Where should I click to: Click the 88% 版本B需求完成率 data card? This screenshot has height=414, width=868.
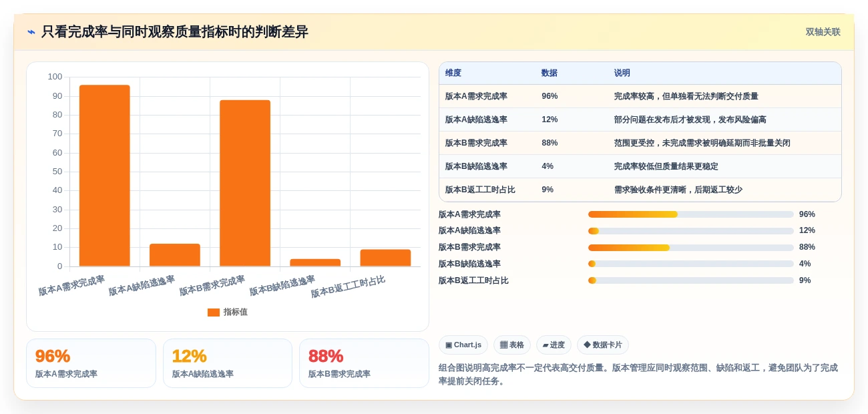point(364,363)
